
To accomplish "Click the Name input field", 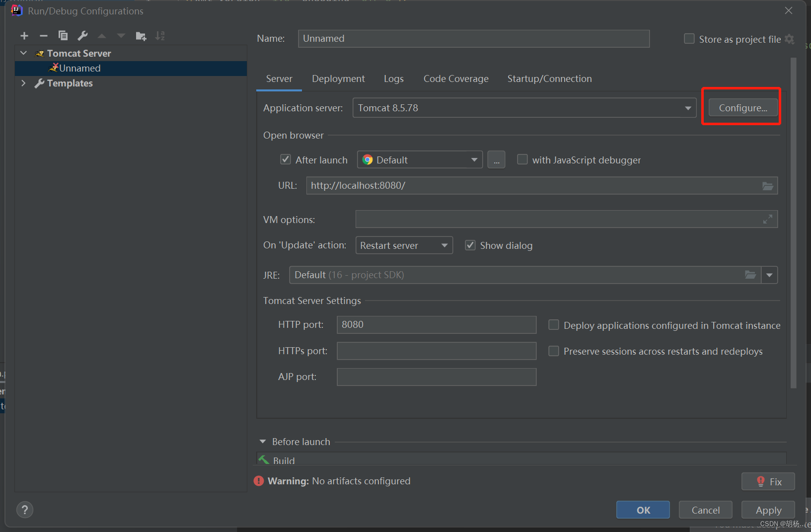I will (x=474, y=38).
